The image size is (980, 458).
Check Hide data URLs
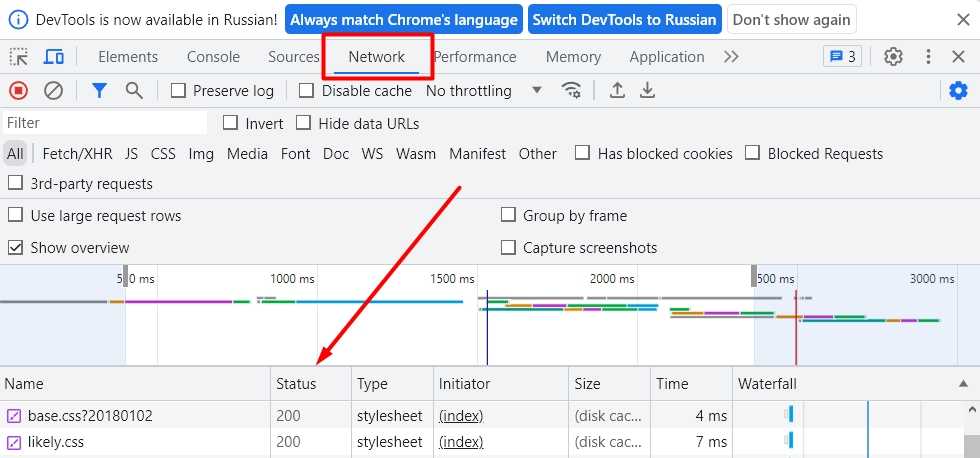point(304,123)
